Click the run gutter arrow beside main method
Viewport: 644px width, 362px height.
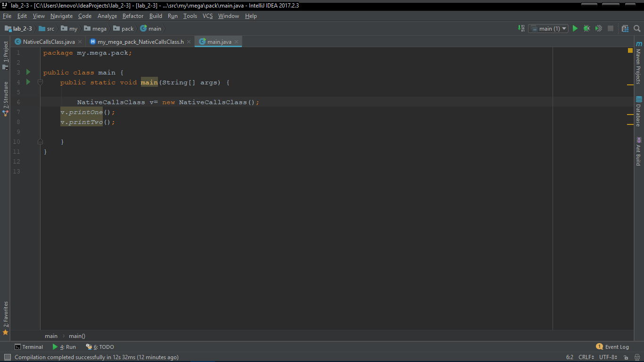point(28,82)
